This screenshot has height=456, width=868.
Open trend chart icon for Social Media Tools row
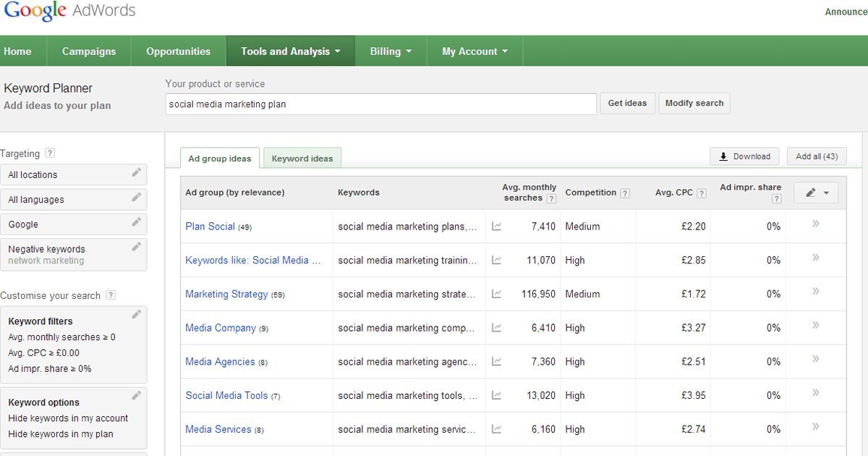tap(496, 395)
